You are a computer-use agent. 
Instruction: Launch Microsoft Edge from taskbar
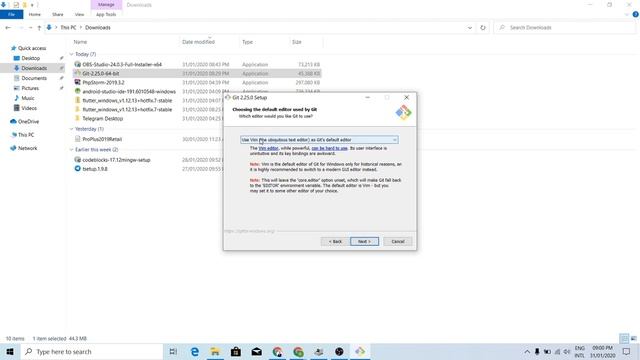pos(195,351)
